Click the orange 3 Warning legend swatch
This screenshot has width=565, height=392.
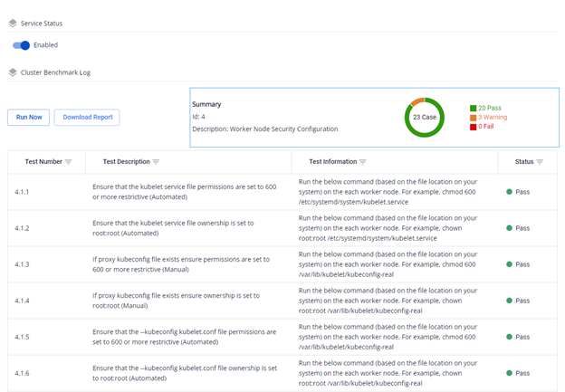pos(473,118)
